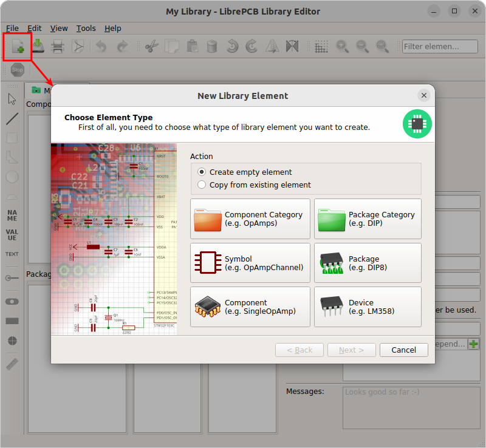Select the Draw Rectangle tool

coord(12,138)
